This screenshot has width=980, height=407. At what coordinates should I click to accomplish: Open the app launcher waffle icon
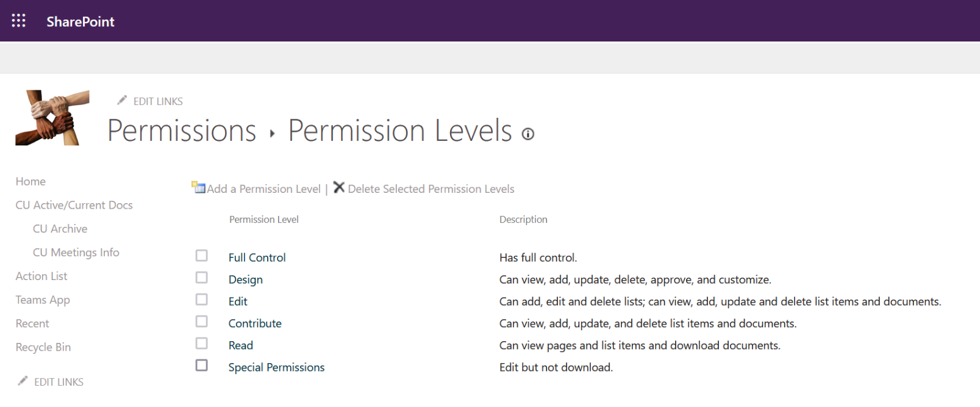tap(19, 21)
